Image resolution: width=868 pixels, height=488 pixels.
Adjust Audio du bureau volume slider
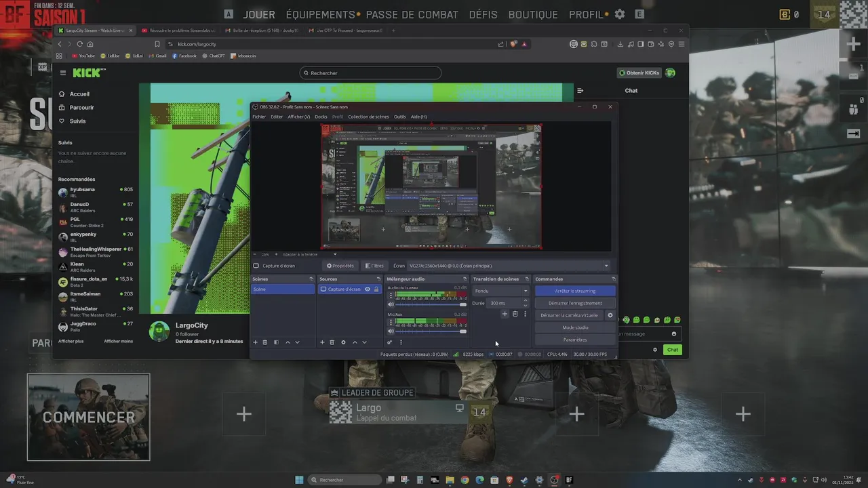point(430,305)
